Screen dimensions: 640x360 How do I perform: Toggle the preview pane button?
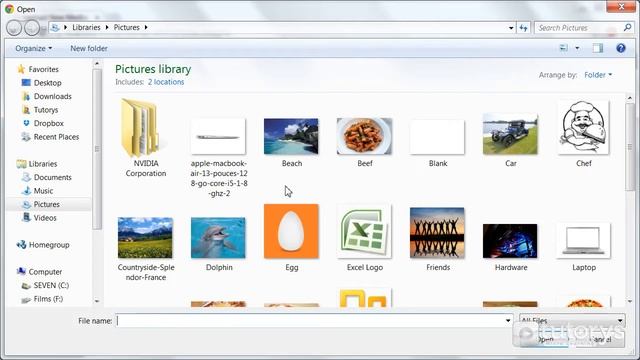coord(598,48)
